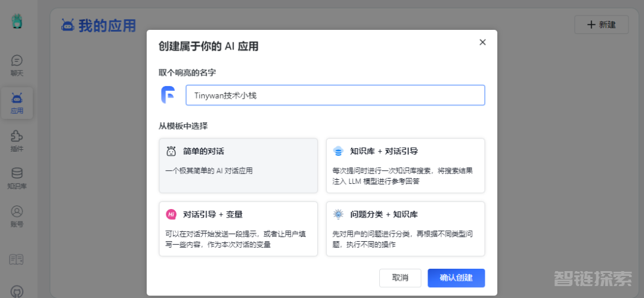Go to the 知识库 sidebar section
Image resolution: width=644 pixels, height=298 pixels.
(17, 179)
